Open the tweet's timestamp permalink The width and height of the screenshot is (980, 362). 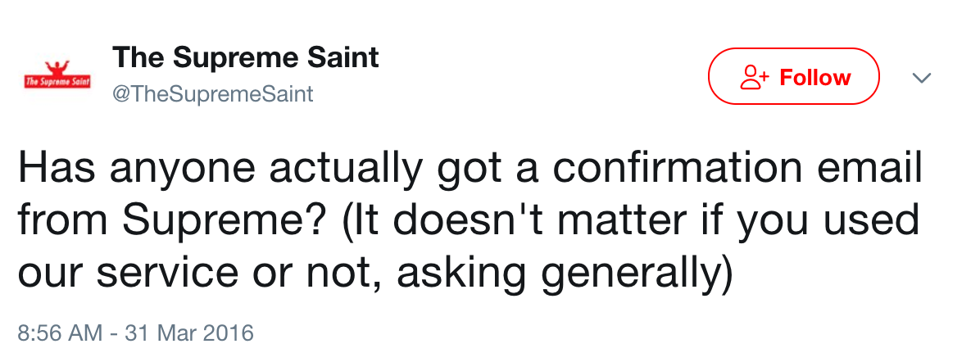[136, 333]
